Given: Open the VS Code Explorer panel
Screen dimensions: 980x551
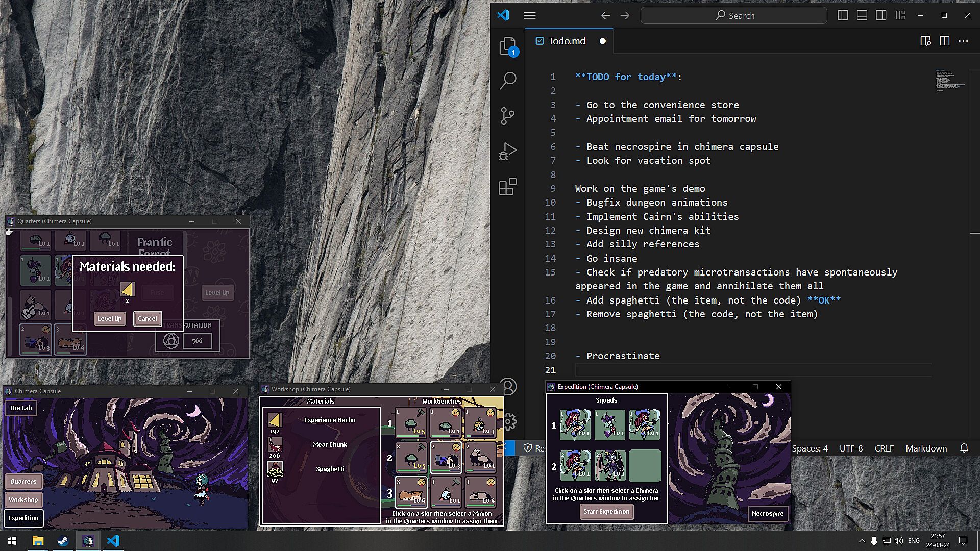Looking at the screenshot, I should point(507,46).
